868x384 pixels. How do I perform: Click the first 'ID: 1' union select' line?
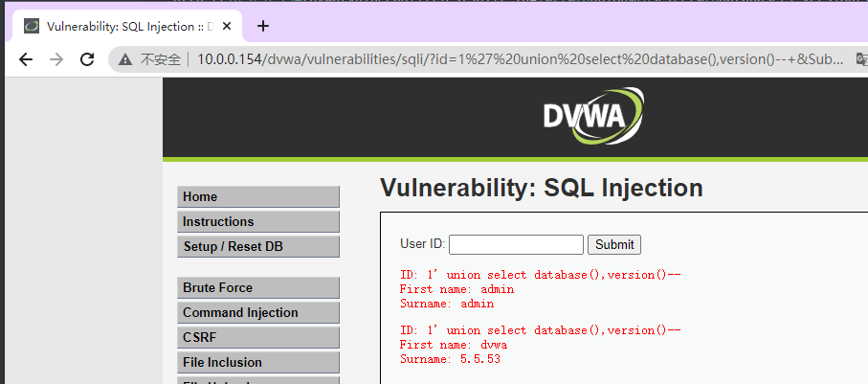(541, 275)
